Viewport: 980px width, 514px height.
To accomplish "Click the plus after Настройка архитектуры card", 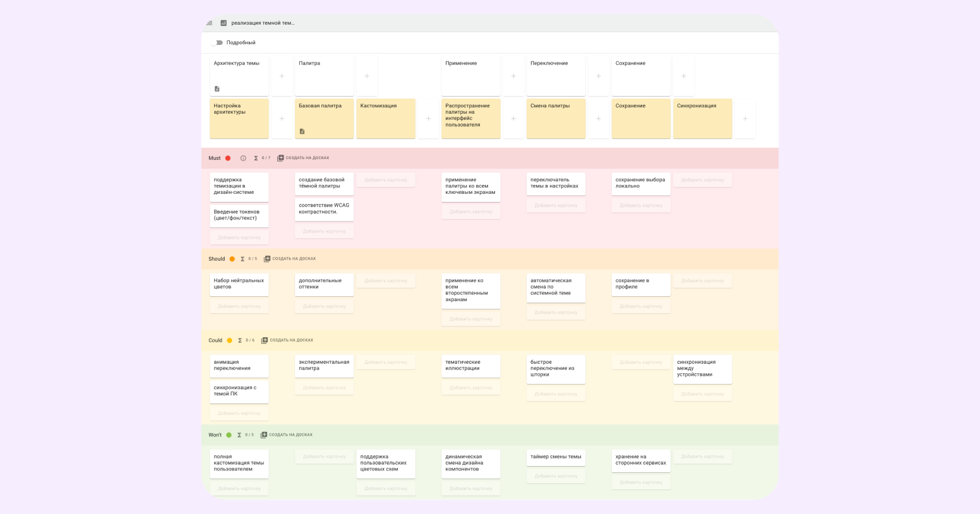I will pyautogui.click(x=282, y=119).
